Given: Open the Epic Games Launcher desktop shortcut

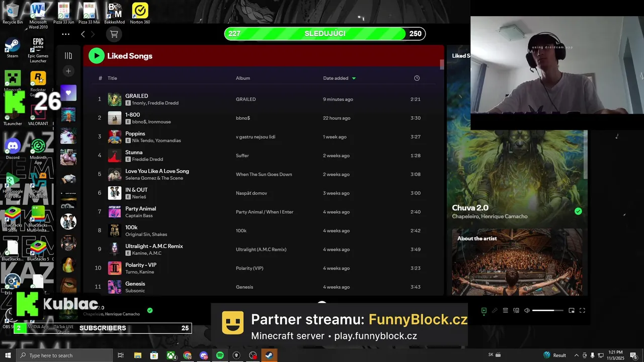Looking at the screenshot, I should pyautogui.click(x=38, y=50).
